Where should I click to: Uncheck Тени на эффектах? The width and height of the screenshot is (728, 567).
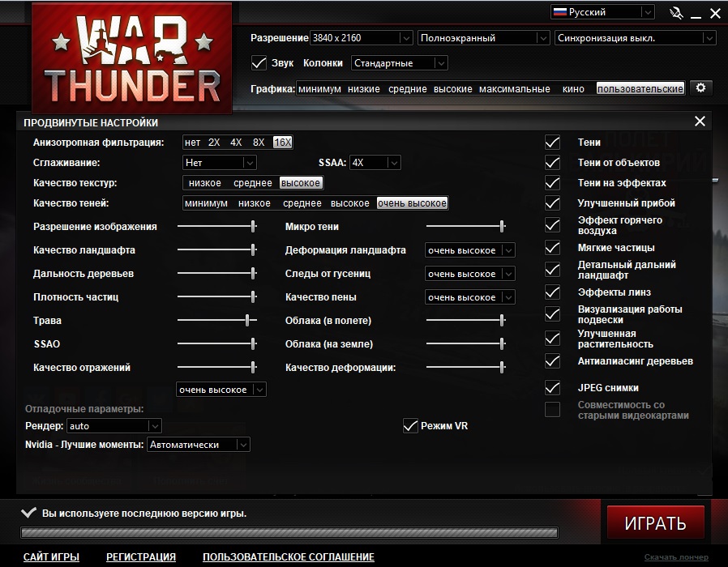552,183
